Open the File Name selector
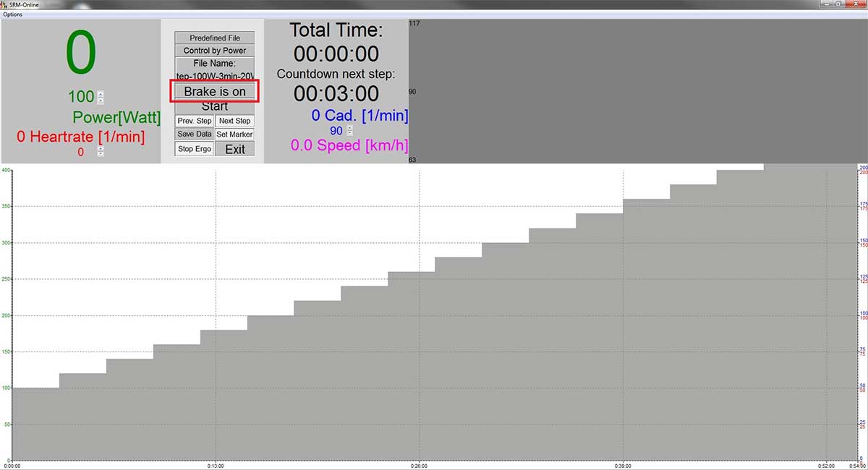 [215, 69]
